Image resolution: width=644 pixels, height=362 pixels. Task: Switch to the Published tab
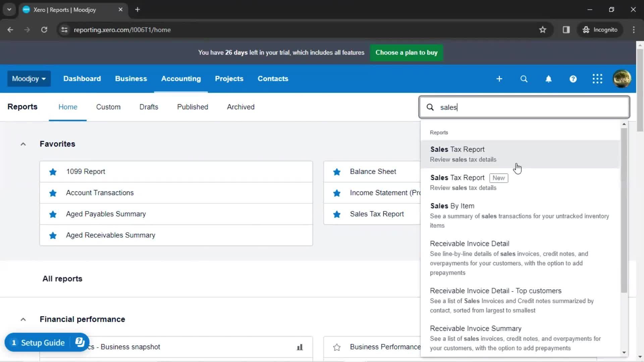pos(193,107)
